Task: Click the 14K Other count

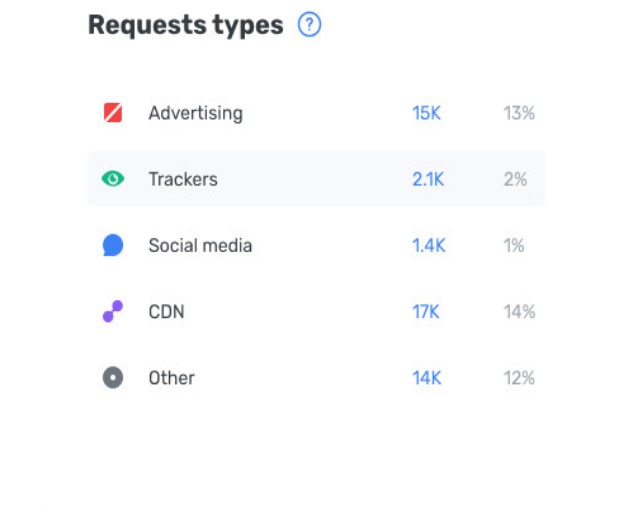Action: click(426, 378)
